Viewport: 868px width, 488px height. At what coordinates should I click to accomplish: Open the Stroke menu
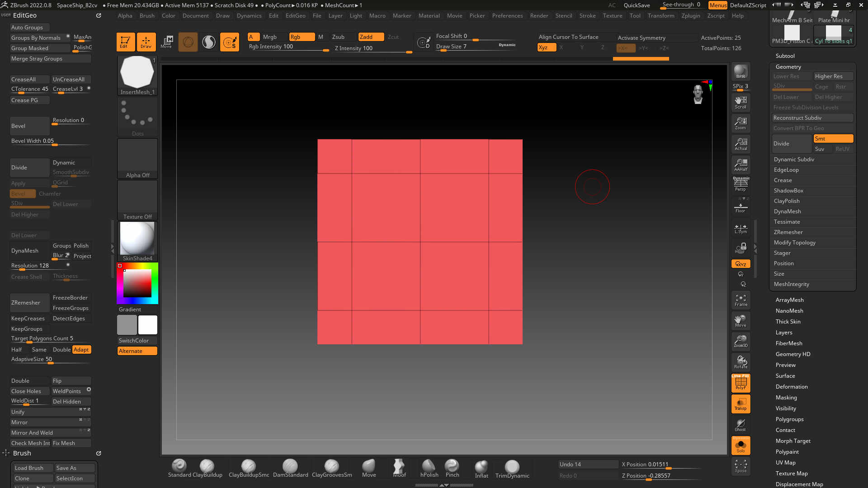click(x=587, y=16)
